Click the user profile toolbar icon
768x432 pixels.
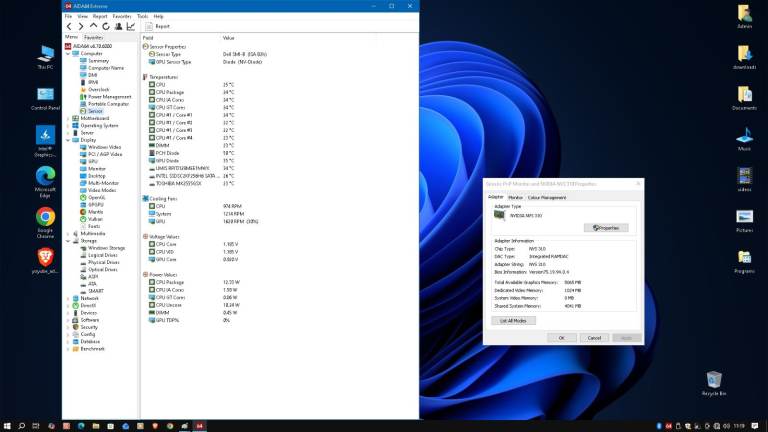pos(118,27)
